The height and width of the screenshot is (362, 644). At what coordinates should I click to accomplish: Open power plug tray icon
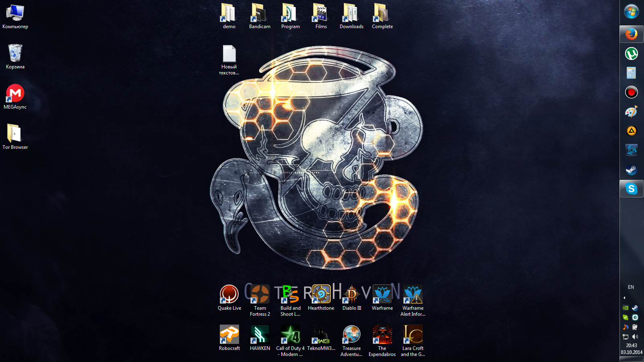(635, 327)
